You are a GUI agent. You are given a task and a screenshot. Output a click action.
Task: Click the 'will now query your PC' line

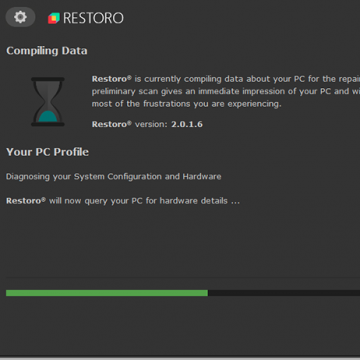123,201
